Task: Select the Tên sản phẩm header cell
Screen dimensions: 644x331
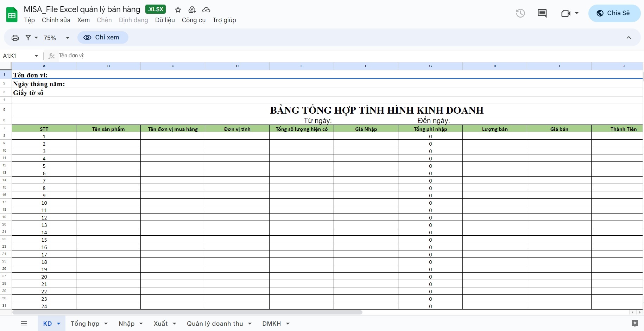Action: click(x=108, y=129)
